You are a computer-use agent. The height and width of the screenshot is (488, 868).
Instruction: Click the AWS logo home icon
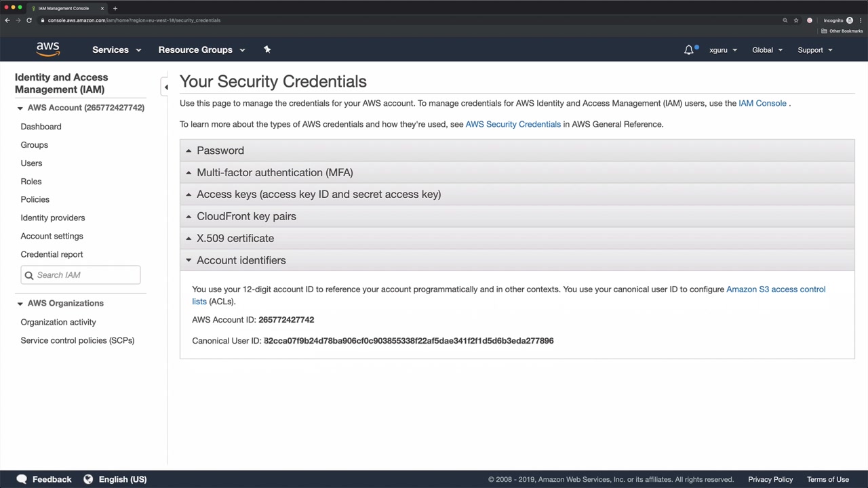pyautogui.click(x=47, y=49)
